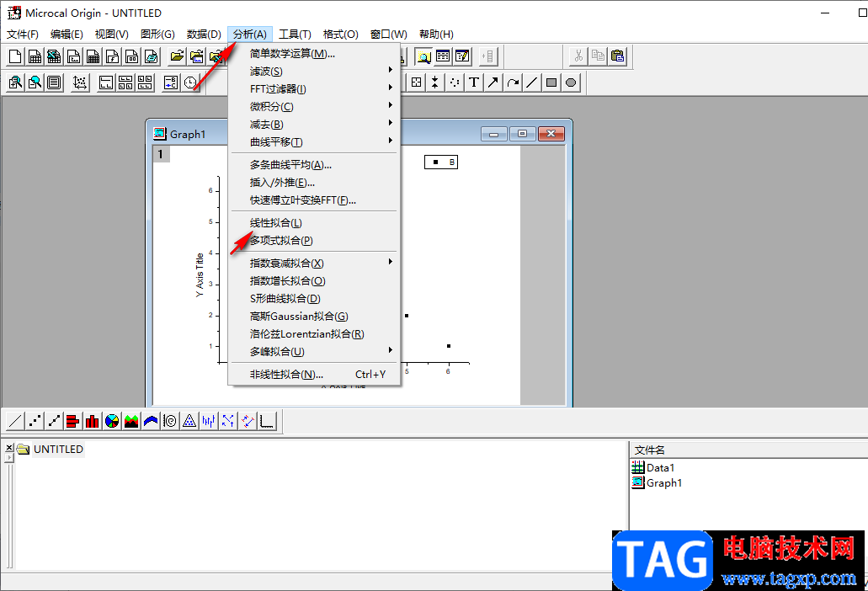Open a project with the yellow folder icon
Image resolution: width=868 pixels, height=591 pixels.
click(177, 56)
